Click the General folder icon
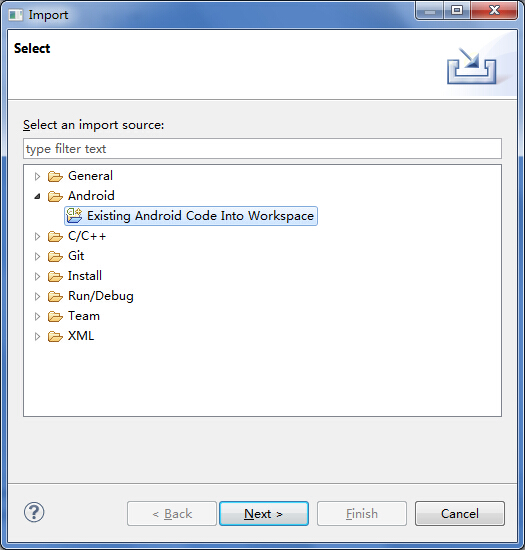525x550 pixels. coord(55,176)
